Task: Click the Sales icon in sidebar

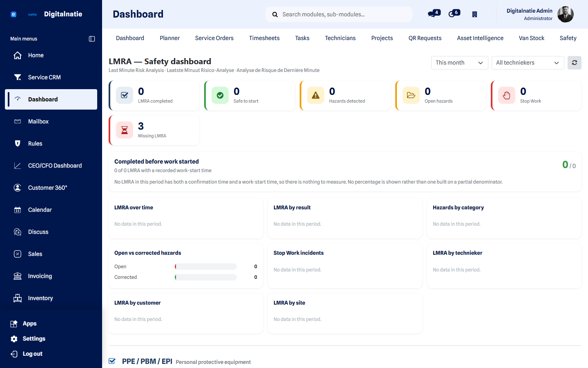Action: click(x=18, y=254)
